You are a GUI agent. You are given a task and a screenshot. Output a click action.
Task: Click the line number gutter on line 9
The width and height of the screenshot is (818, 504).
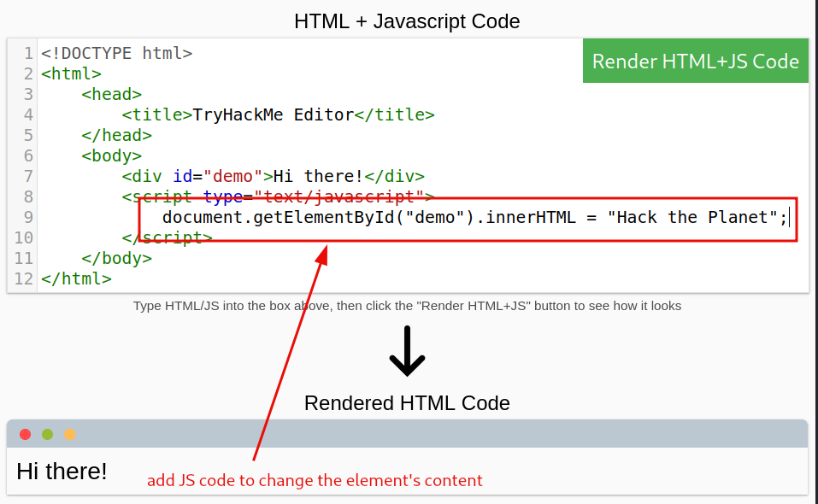[27, 217]
